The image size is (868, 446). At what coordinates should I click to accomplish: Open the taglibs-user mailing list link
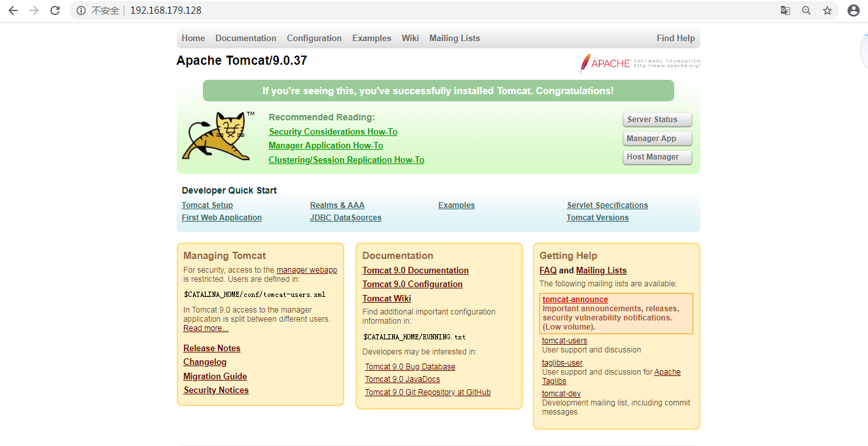click(x=562, y=363)
